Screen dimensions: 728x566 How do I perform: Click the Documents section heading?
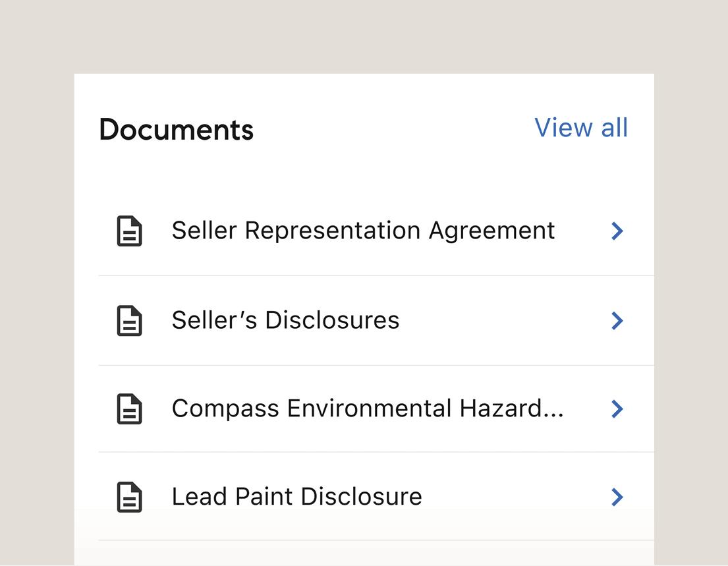coord(176,130)
